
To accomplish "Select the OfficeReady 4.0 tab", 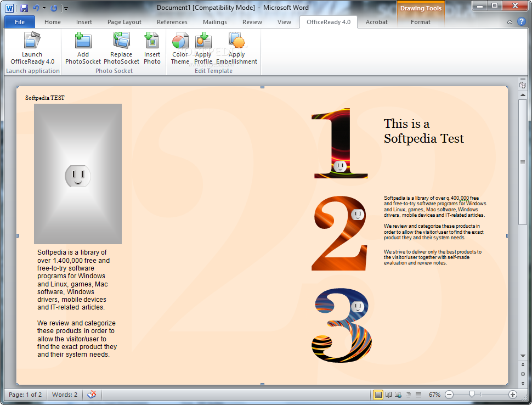I will [x=329, y=22].
